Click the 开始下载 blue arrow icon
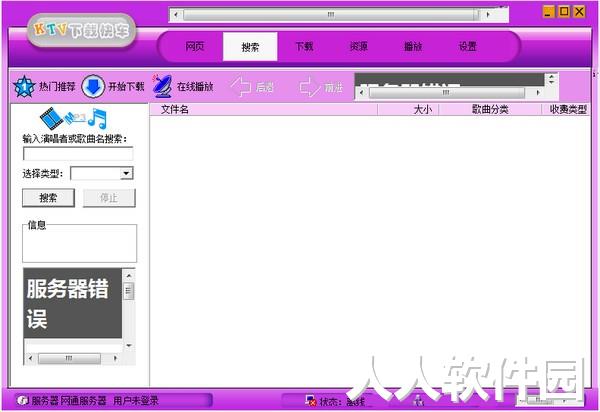 (x=93, y=86)
